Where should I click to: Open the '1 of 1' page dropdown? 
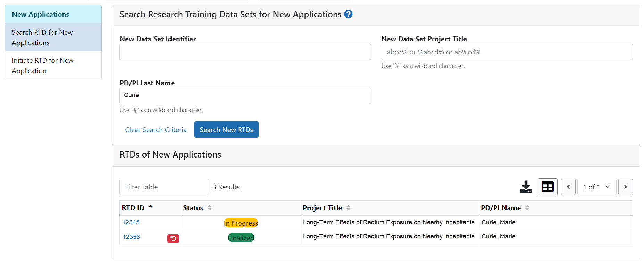(596, 187)
